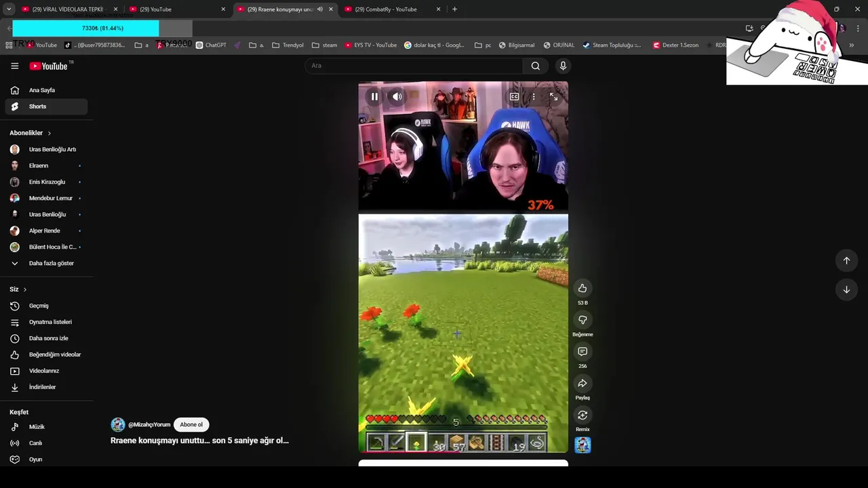Open the Bilgisarmal bookmark

click(517, 45)
